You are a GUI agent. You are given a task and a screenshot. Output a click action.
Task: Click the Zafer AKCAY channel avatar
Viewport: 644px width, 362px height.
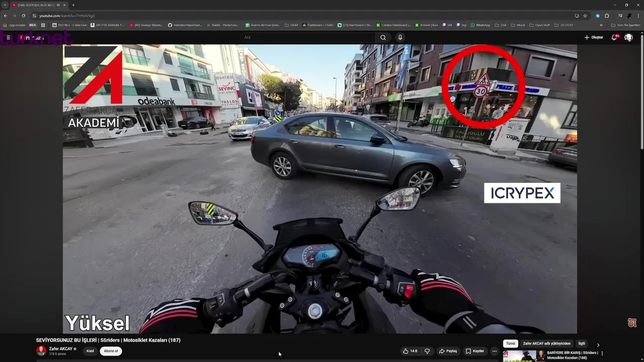coord(41,350)
